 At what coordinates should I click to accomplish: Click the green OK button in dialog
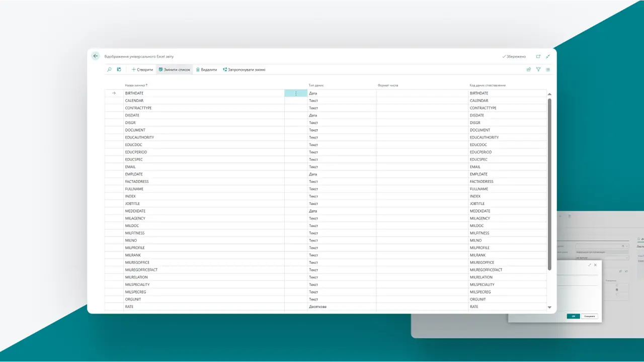573,316
